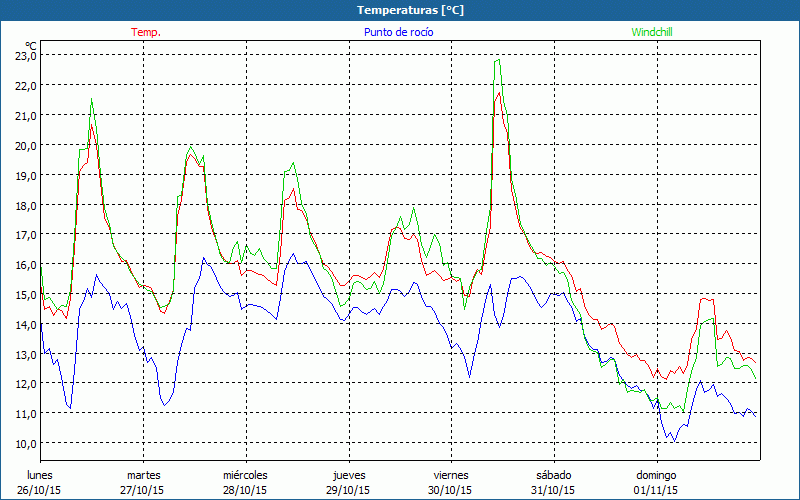The image size is (800, 500).
Task: Click the 01/11/15 date label
Action: click(655, 490)
